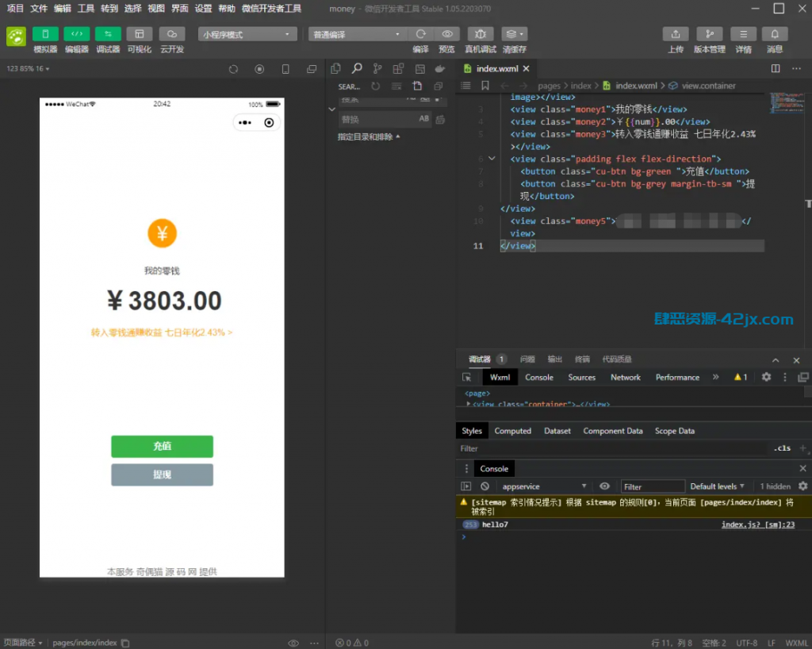
Task: Open the 设置 menu
Action: 203,8
